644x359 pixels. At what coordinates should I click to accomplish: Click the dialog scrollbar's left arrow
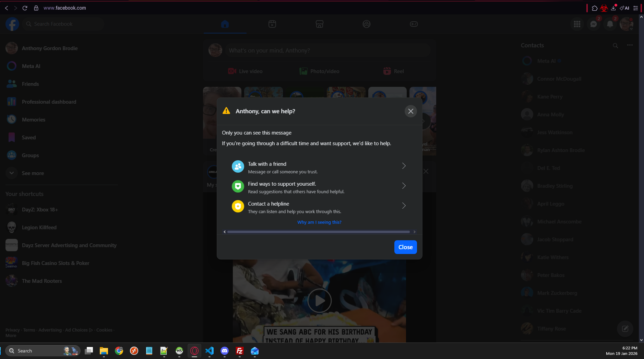click(225, 232)
